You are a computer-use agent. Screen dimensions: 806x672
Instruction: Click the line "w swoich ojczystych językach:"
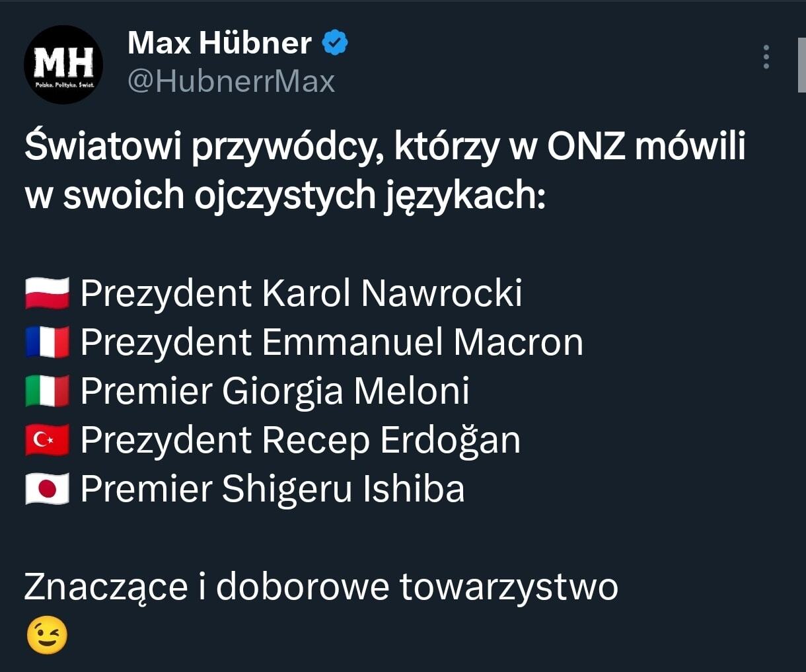pyautogui.click(x=285, y=196)
